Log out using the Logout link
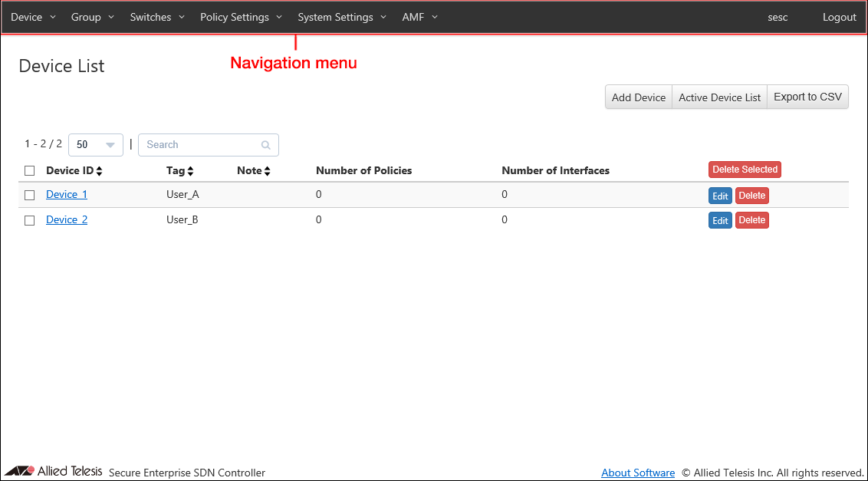This screenshot has height=481, width=868. click(839, 17)
